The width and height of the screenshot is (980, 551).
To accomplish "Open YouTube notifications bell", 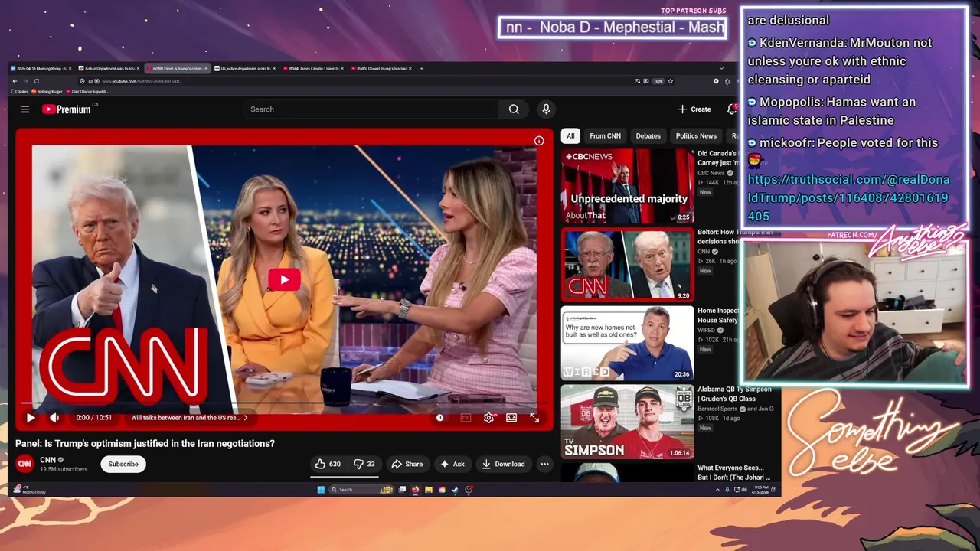I will click(x=732, y=109).
